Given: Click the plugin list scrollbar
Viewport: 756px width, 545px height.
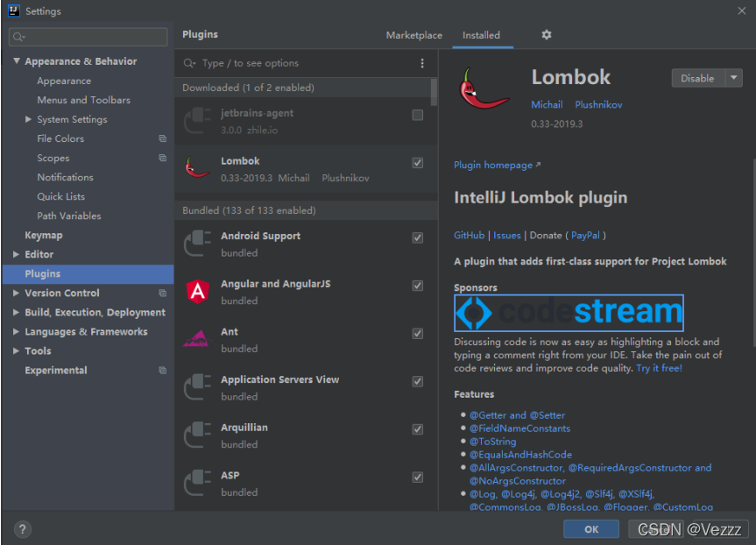Looking at the screenshot, I should 434,92.
